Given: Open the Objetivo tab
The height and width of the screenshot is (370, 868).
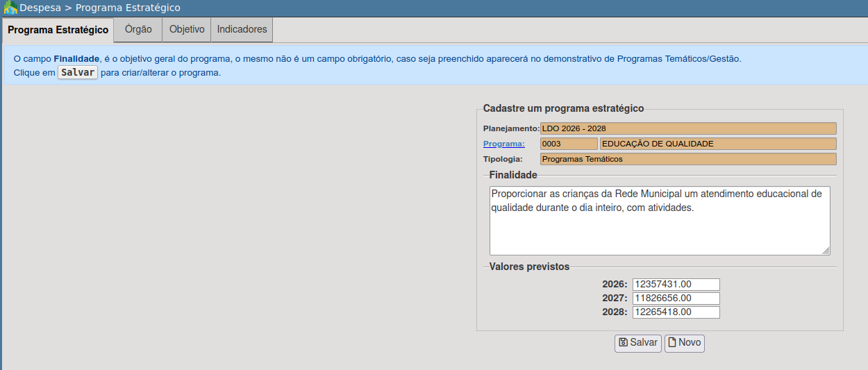Looking at the screenshot, I should click(x=187, y=30).
